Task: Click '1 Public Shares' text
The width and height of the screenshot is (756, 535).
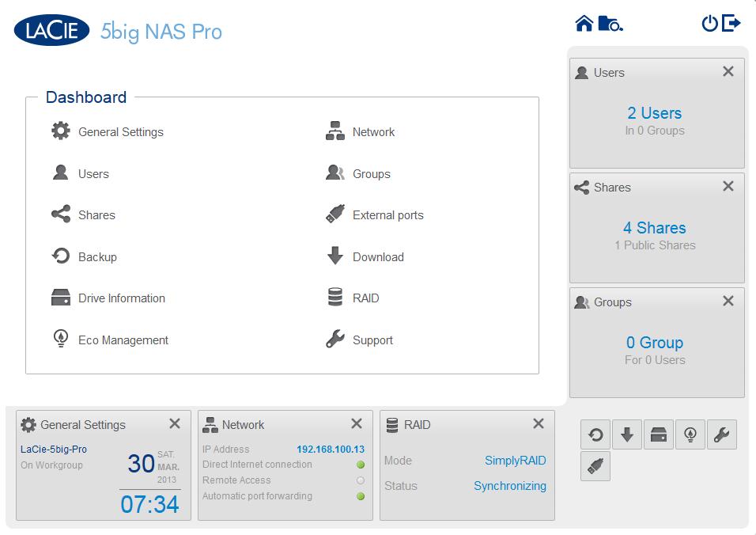Action: pos(655,245)
